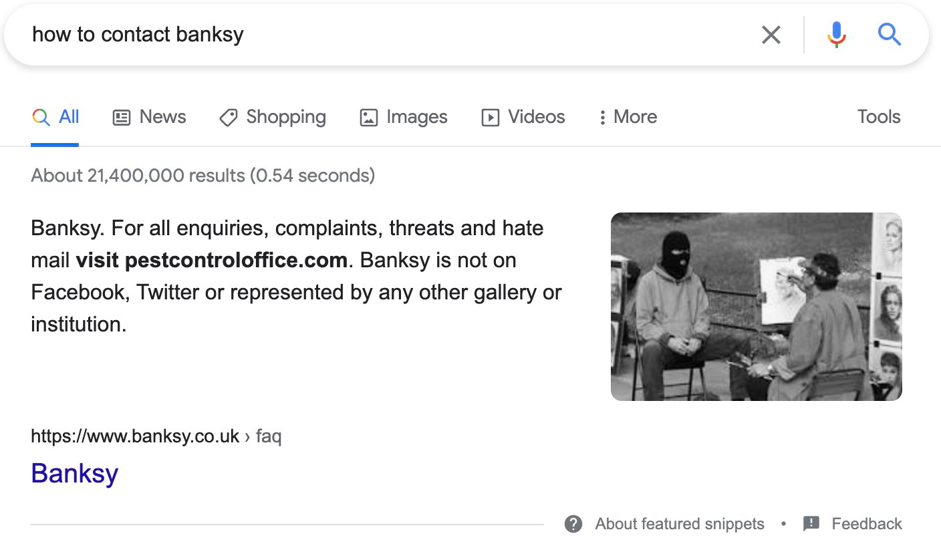Screen dimensions: 941x560
Task: Click the Feedback exclamation icon
Action: tap(811, 523)
